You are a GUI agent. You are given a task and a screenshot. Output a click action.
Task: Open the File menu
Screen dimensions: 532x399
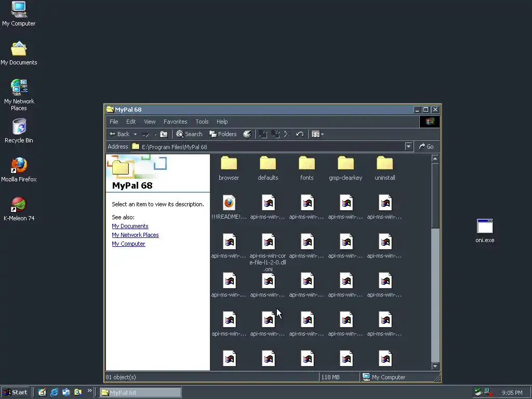point(114,122)
